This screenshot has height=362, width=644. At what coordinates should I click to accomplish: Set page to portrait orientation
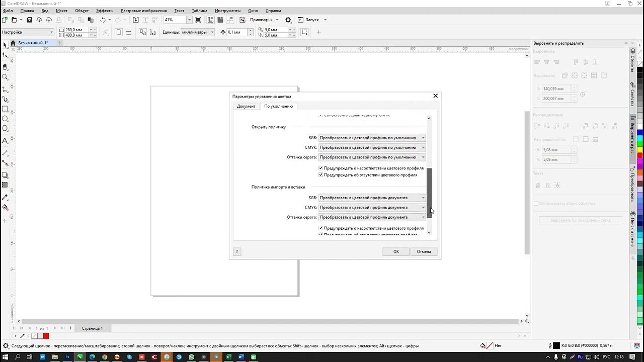[x=119, y=32]
